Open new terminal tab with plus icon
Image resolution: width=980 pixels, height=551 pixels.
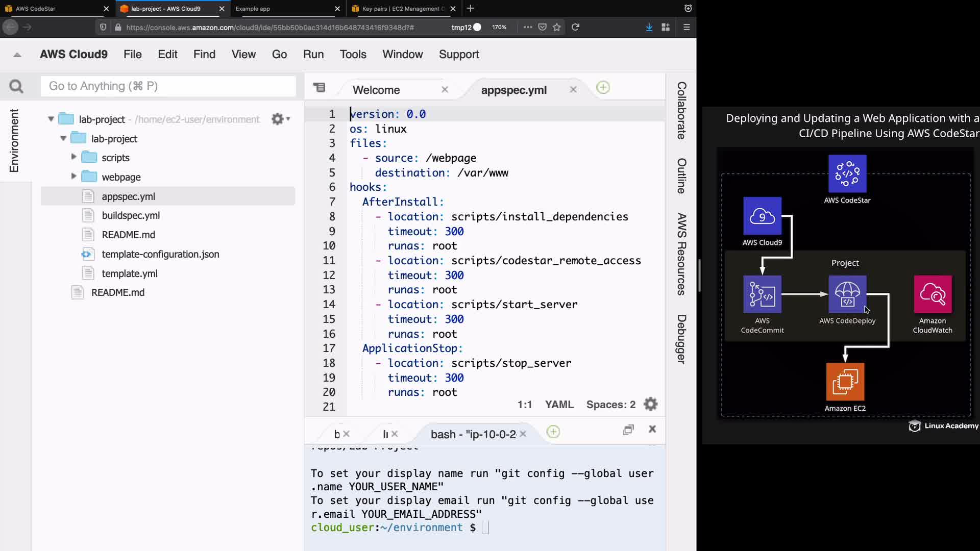coord(553,432)
